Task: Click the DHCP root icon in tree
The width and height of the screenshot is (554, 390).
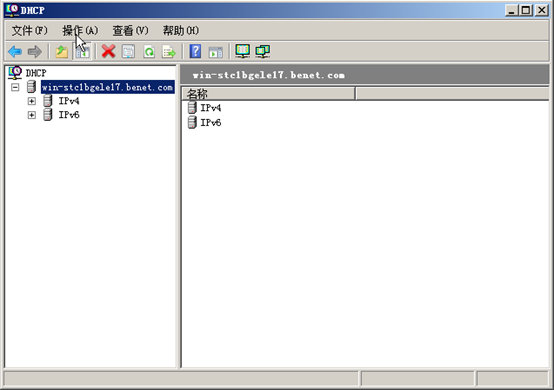Action: point(15,73)
